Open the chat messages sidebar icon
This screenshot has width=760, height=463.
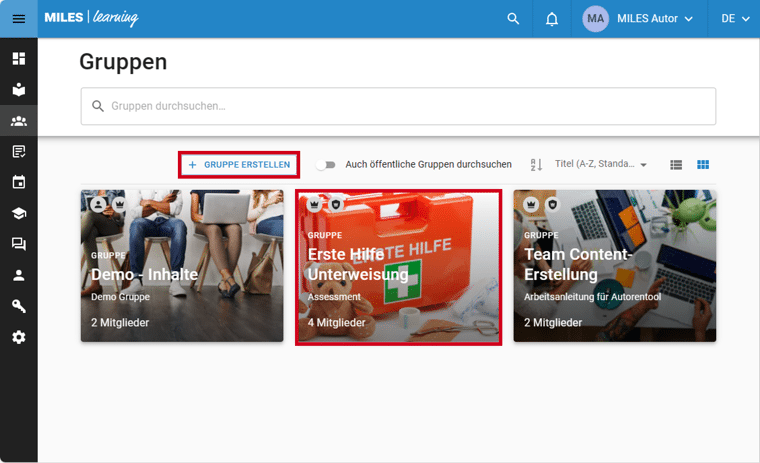pyautogui.click(x=18, y=244)
